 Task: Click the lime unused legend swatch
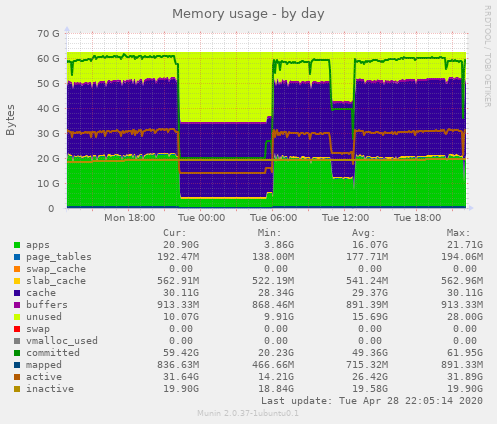tap(17, 317)
